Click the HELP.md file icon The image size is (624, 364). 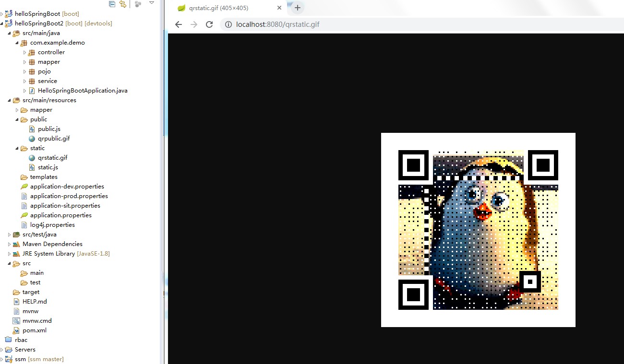coord(16,302)
